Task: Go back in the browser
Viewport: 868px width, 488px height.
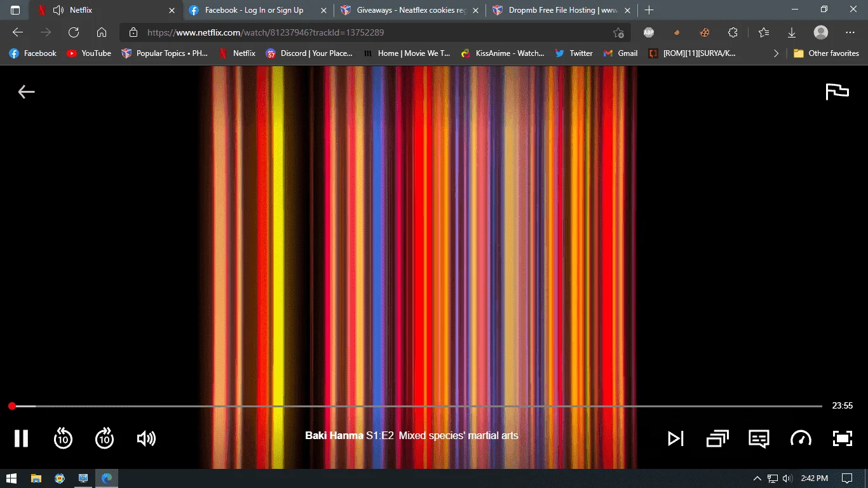Action: [18, 32]
